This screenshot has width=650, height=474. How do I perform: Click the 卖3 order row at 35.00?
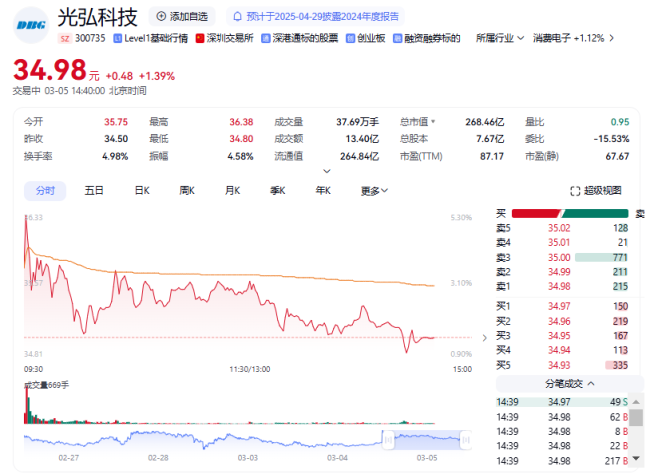(562, 258)
